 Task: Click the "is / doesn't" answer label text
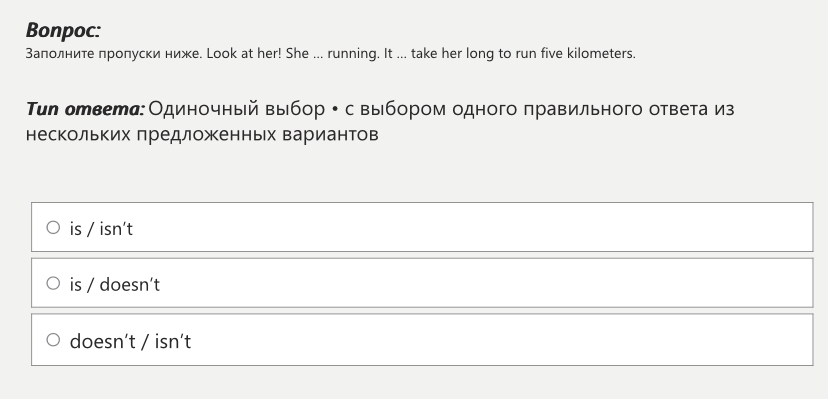pyautogui.click(x=114, y=284)
